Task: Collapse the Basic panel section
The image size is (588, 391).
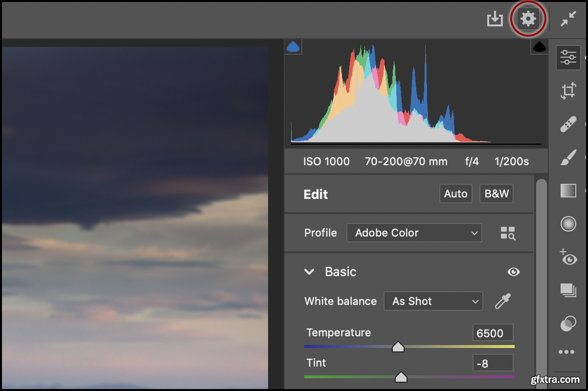Action: 309,272
